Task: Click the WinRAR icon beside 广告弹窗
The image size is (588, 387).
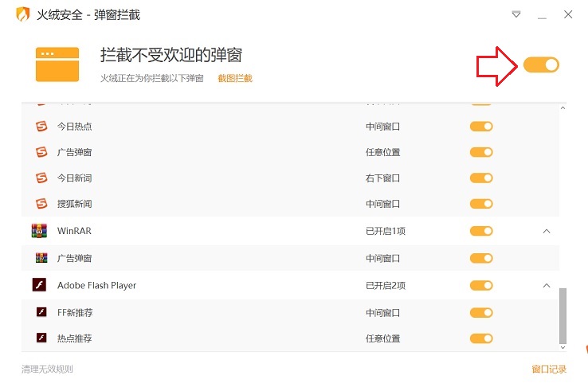Action: 41,258
